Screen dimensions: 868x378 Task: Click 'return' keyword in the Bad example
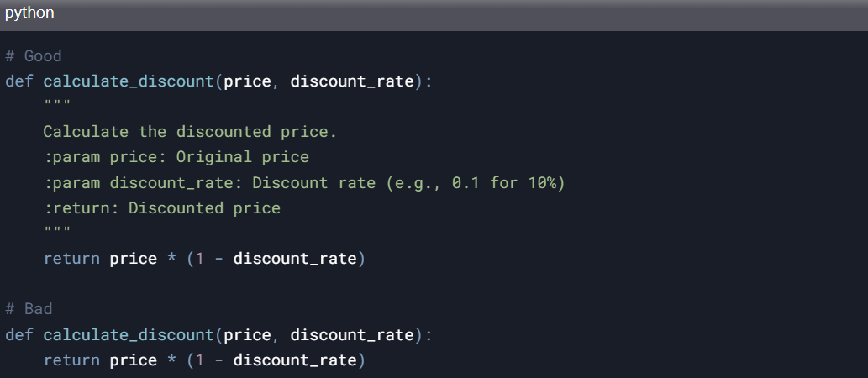(x=71, y=360)
